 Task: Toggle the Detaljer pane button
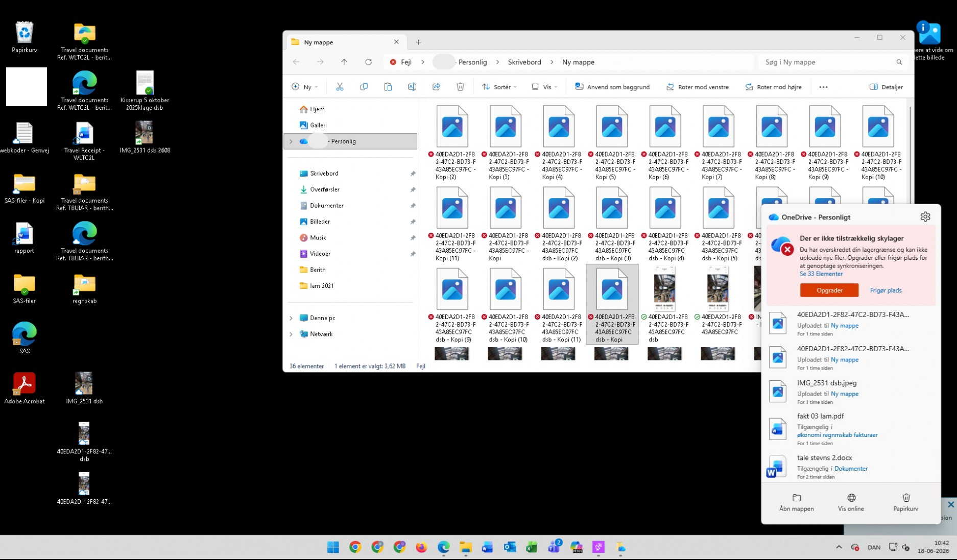pos(886,87)
